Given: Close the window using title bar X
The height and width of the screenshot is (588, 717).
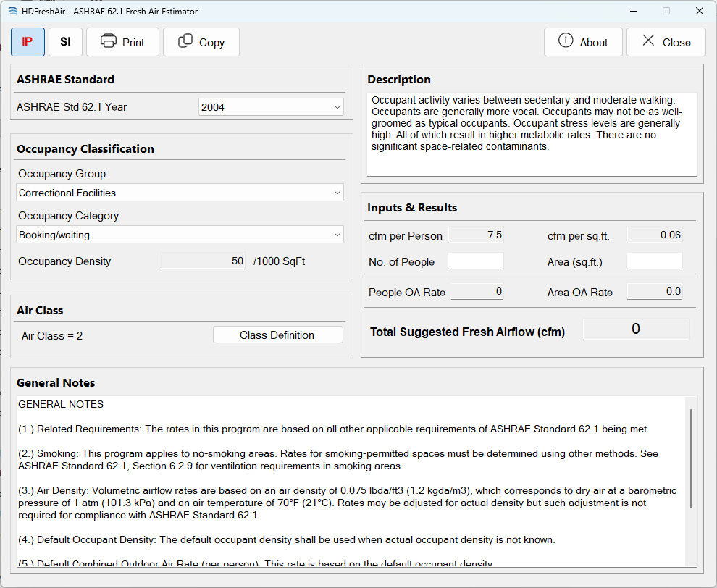Looking at the screenshot, I should 700,11.
